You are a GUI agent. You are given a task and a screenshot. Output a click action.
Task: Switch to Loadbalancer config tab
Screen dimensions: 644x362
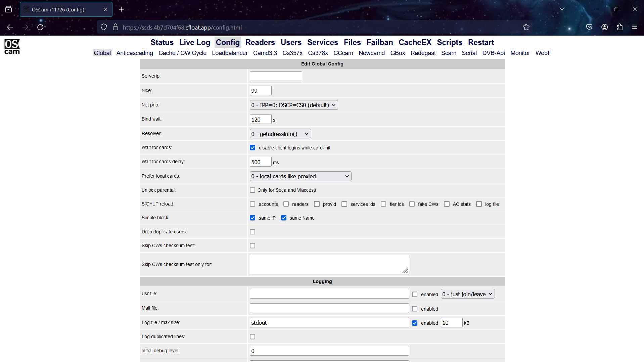(230, 53)
